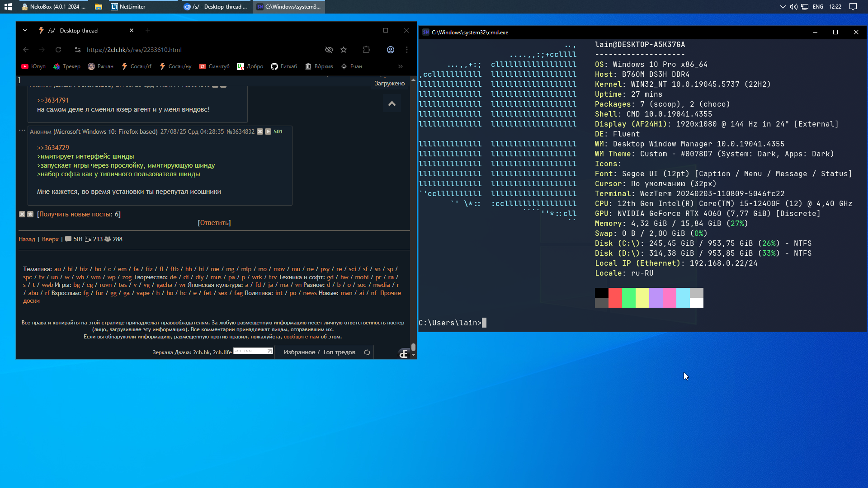
Task: Click the browser reload page icon
Action: click(58, 50)
